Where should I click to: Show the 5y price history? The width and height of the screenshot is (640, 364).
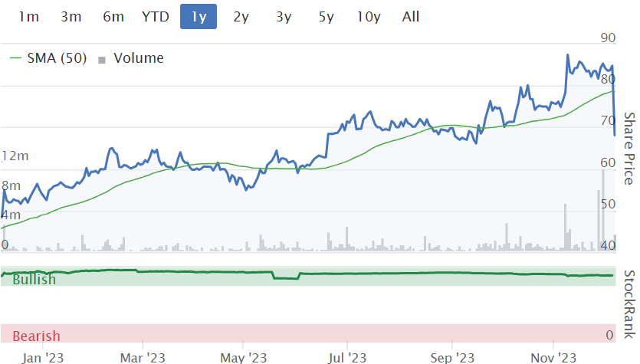pos(326,17)
